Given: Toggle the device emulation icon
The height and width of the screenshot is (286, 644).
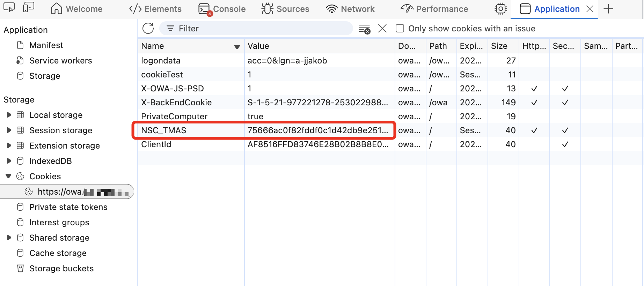Looking at the screenshot, I should pos(28,8).
